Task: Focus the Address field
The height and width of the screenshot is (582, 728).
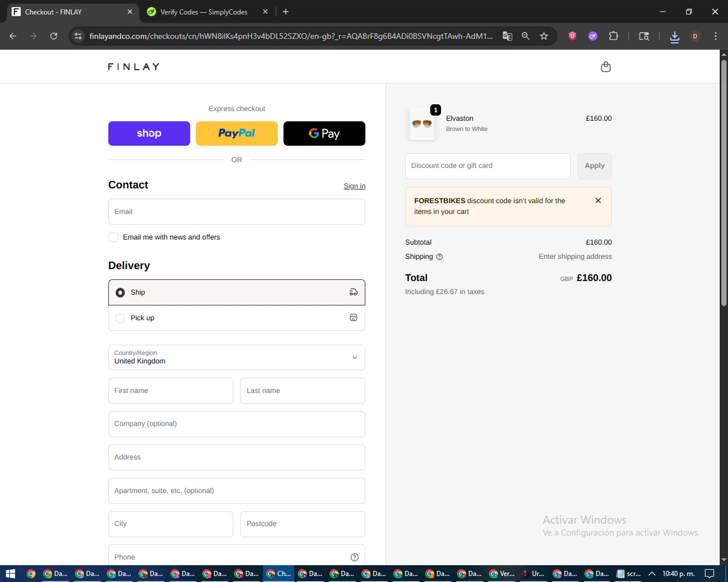Action: point(237,457)
